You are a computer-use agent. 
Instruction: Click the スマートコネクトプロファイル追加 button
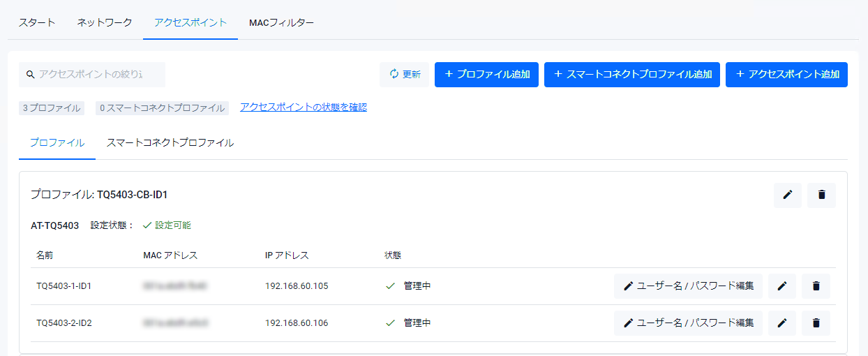631,75
